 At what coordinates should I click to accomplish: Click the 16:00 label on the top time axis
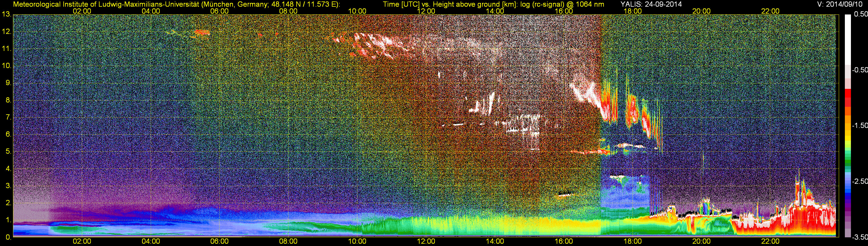pos(564,11)
